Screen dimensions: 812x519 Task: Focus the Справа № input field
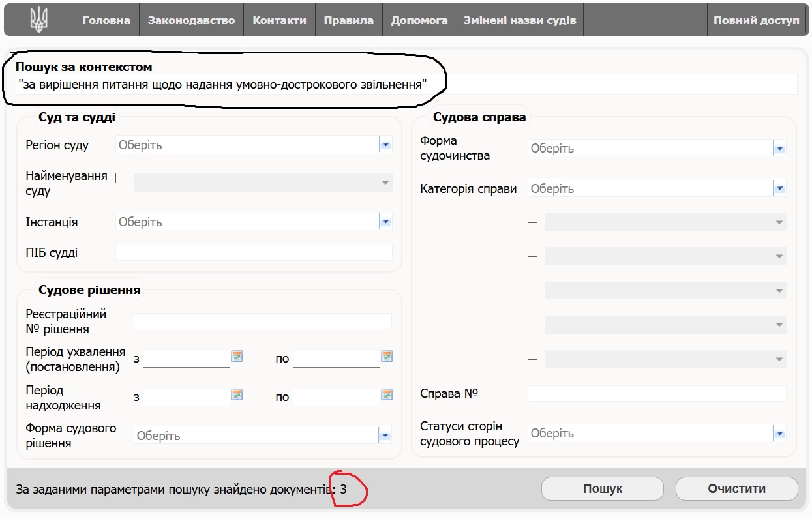point(657,393)
